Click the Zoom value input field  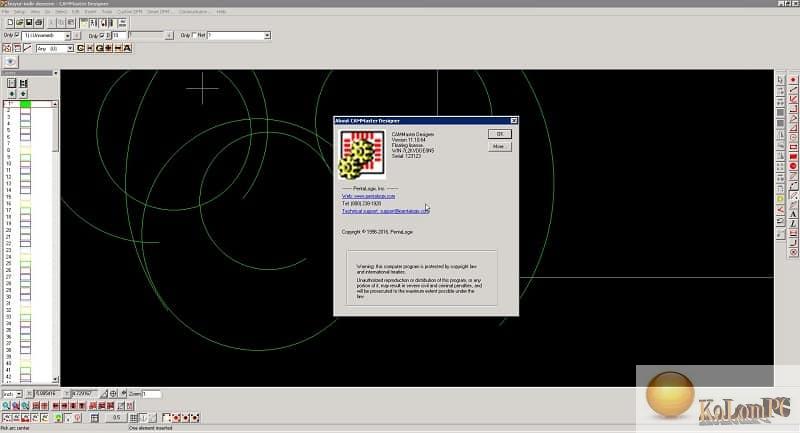[152, 394]
